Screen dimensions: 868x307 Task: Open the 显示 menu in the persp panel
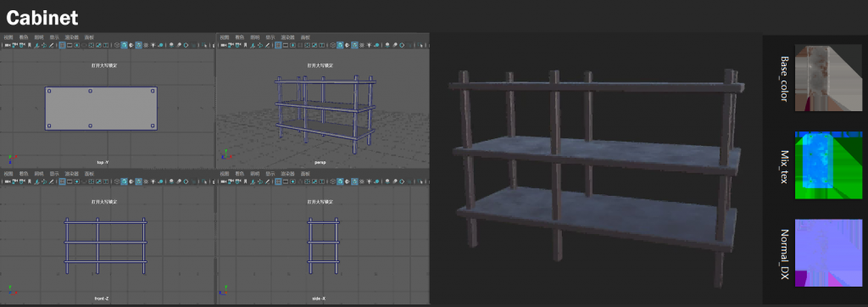[270, 37]
